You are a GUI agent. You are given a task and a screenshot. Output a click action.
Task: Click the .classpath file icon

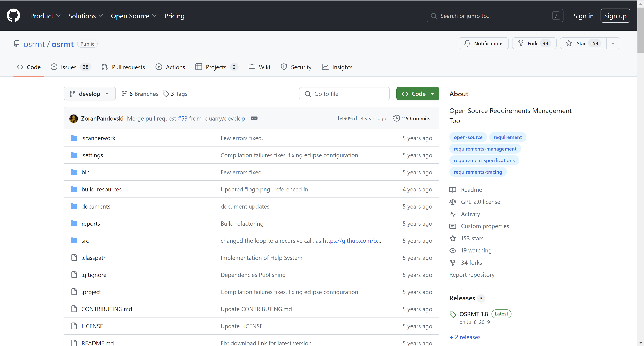(74, 257)
